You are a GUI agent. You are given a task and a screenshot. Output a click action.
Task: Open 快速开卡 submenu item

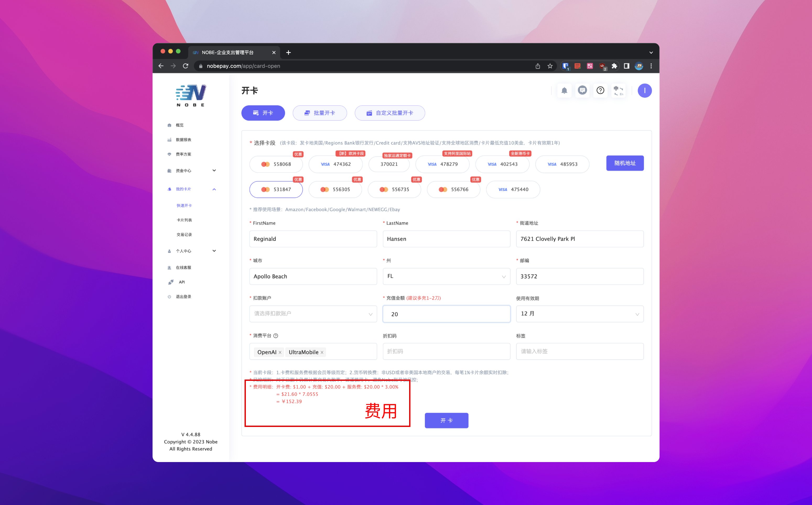[x=184, y=205]
